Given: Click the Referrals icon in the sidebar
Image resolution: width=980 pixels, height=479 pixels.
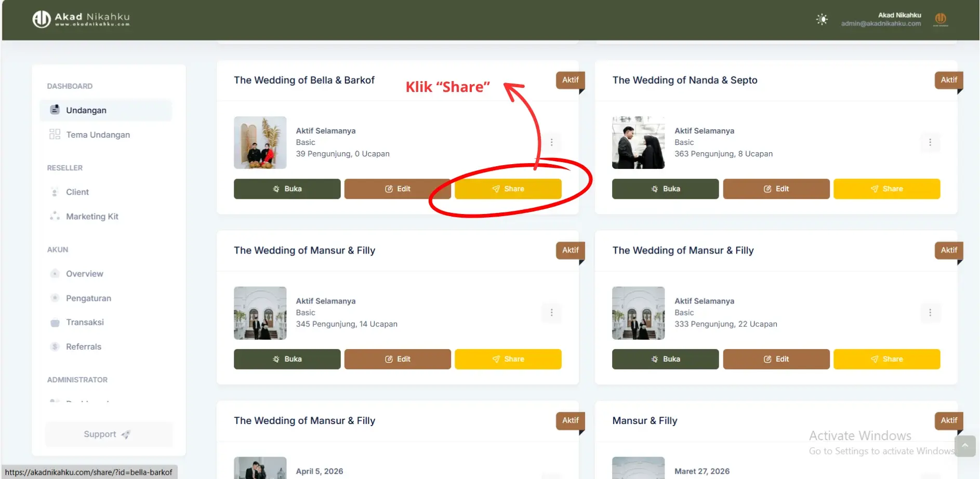Looking at the screenshot, I should coord(55,347).
